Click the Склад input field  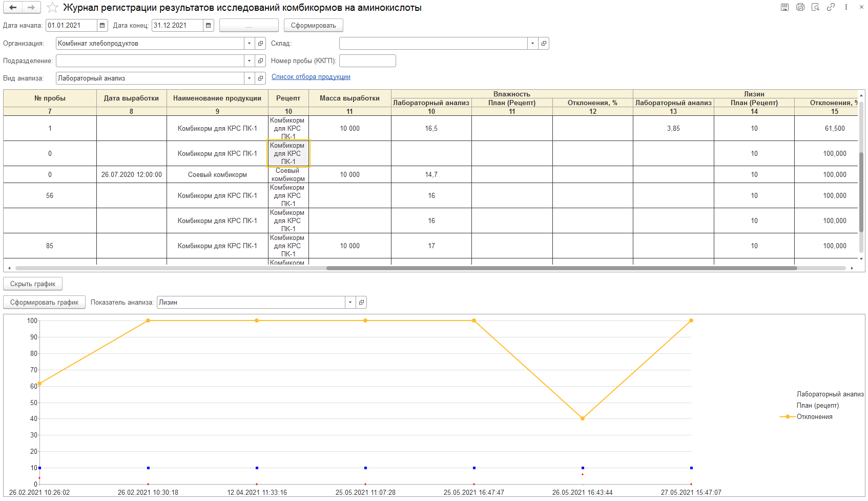pos(433,44)
